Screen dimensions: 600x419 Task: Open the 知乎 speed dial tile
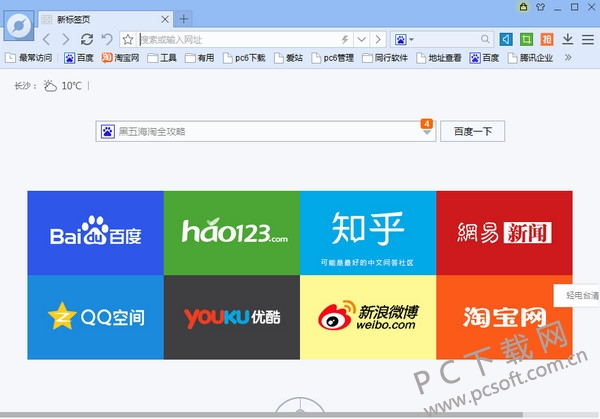pyautogui.click(x=368, y=233)
